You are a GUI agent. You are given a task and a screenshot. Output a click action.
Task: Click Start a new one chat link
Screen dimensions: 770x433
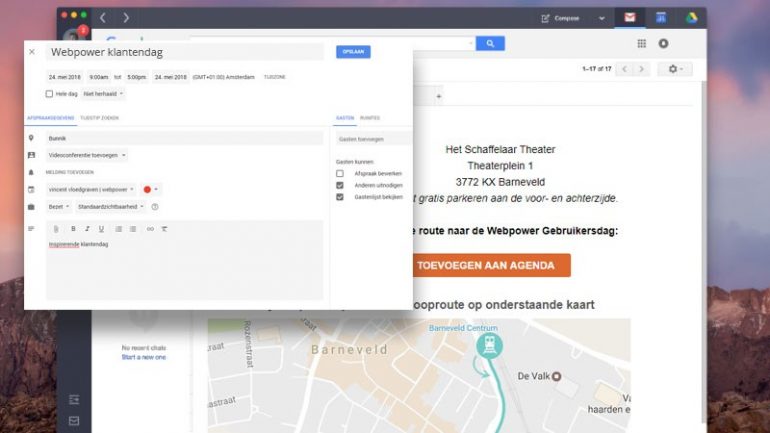tap(143, 357)
